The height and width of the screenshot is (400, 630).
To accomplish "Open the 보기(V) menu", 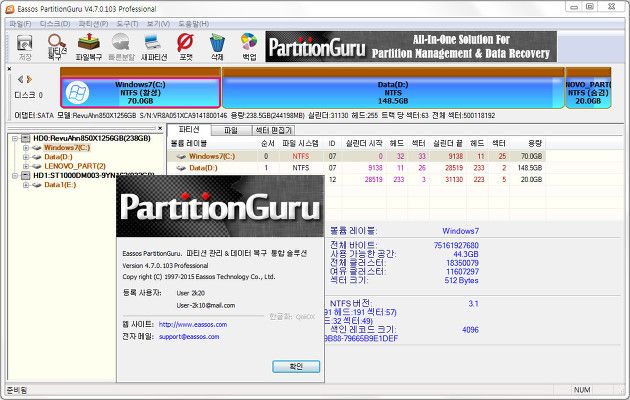I will 158,24.
